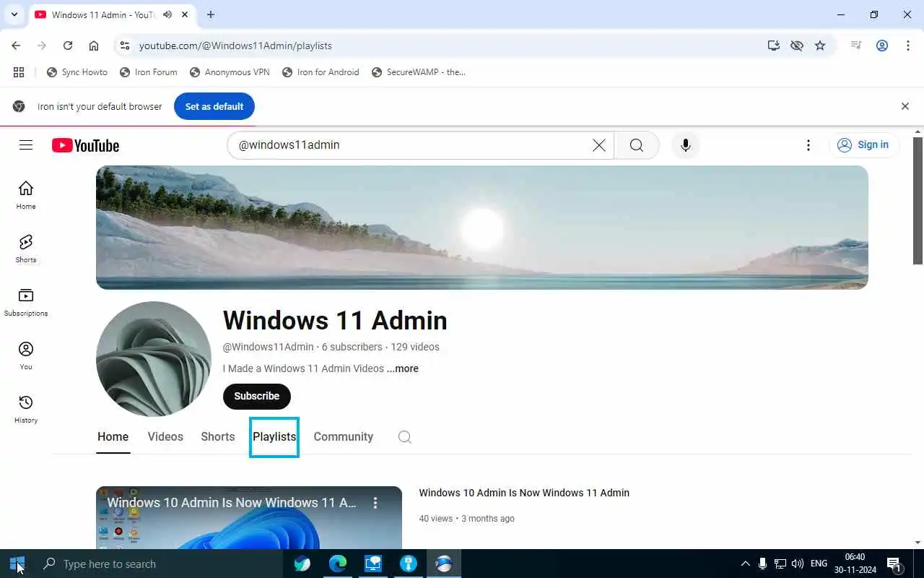Screen dimensions: 924x578
Task: Click the page vertical scrollbar
Action: point(918,202)
